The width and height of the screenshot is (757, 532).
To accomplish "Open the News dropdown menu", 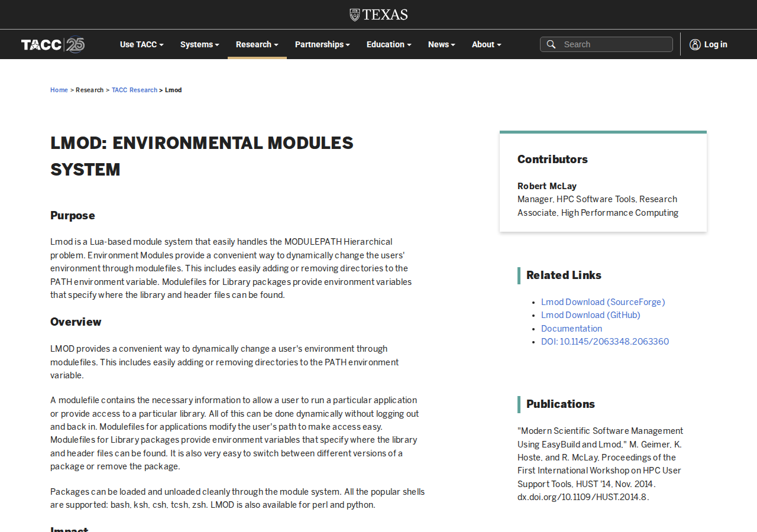I will (442, 44).
